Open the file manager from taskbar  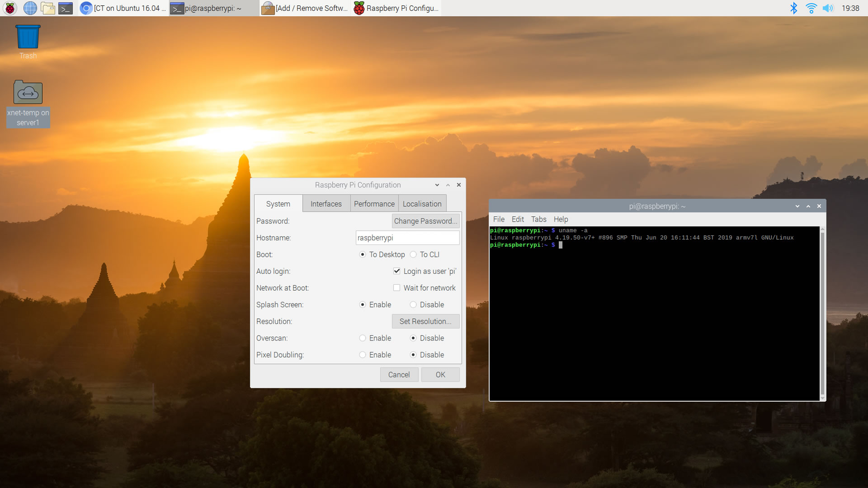48,8
